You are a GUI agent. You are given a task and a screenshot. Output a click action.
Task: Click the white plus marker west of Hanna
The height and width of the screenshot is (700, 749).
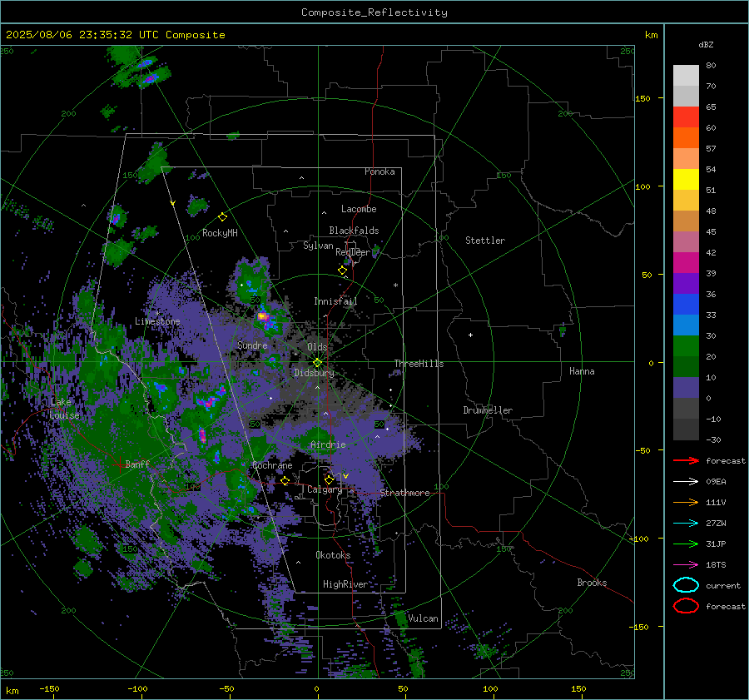(x=470, y=335)
